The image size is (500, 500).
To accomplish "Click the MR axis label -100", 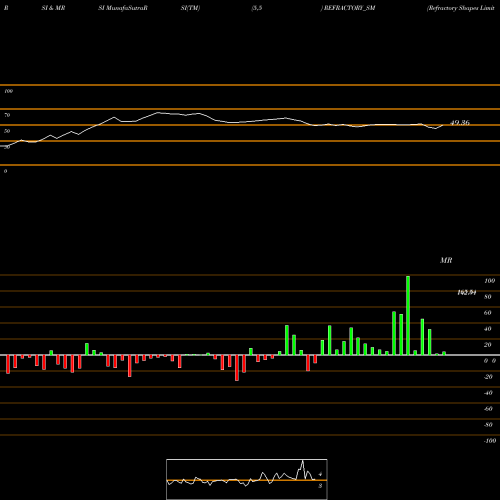I will (x=490, y=441).
